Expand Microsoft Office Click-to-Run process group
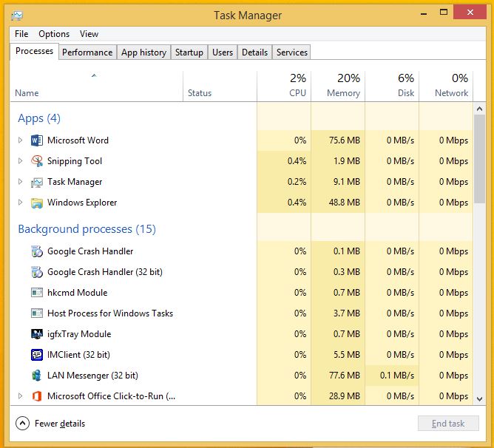 tap(20, 396)
